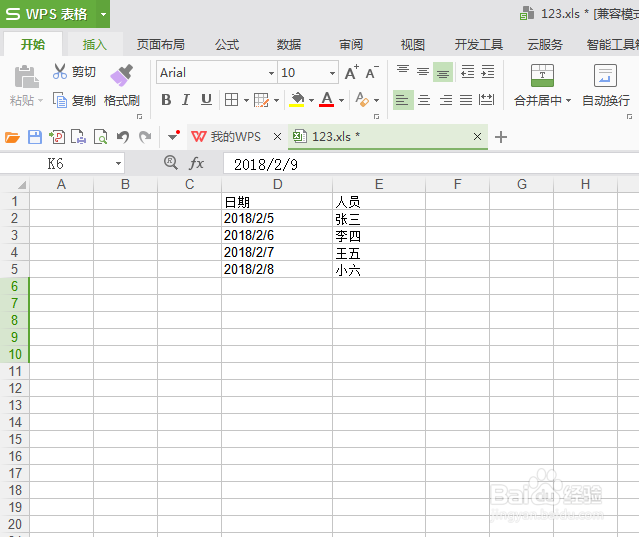This screenshot has width=639, height=537.
Task: Switch to the 插入 ribbon tab
Action: pos(95,44)
